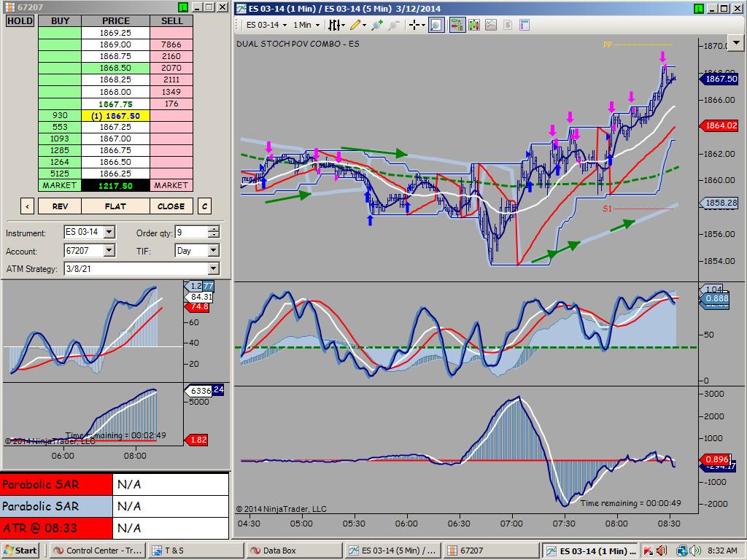
Task: Switch to T & S taskbar item
Action: [196, 551]
